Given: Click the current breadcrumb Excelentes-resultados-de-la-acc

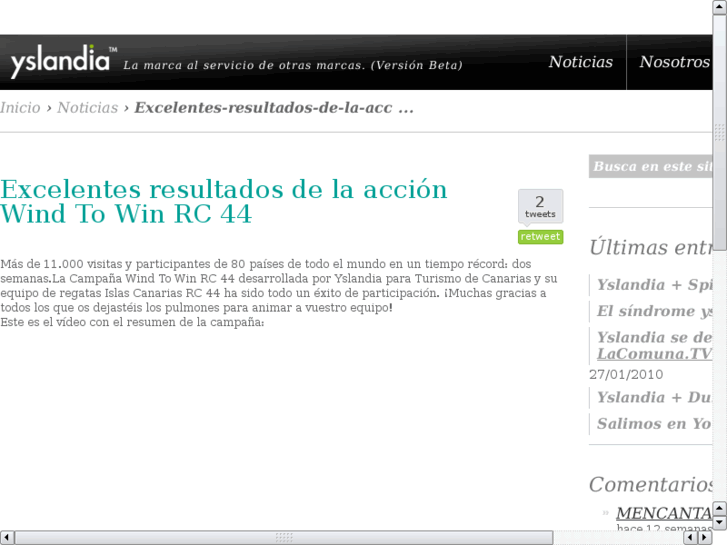Looking at the screenshot, I should (x=274, y=108).
